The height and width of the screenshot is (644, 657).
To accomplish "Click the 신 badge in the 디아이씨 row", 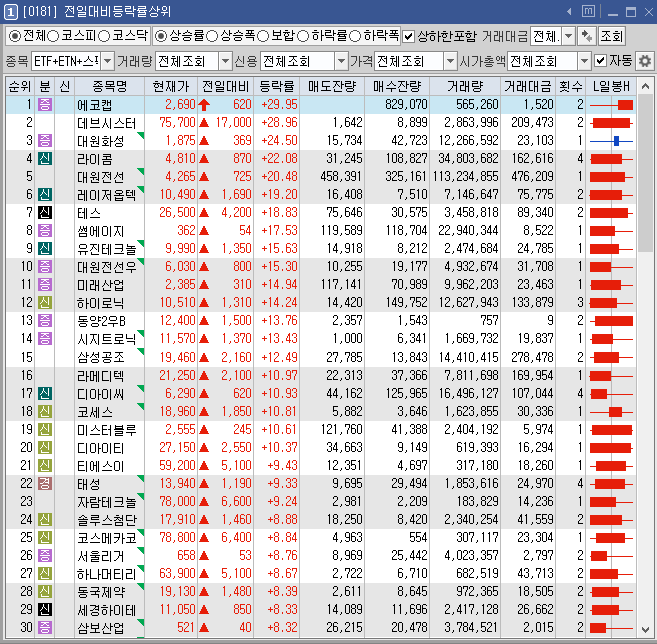I will (45, 393).
